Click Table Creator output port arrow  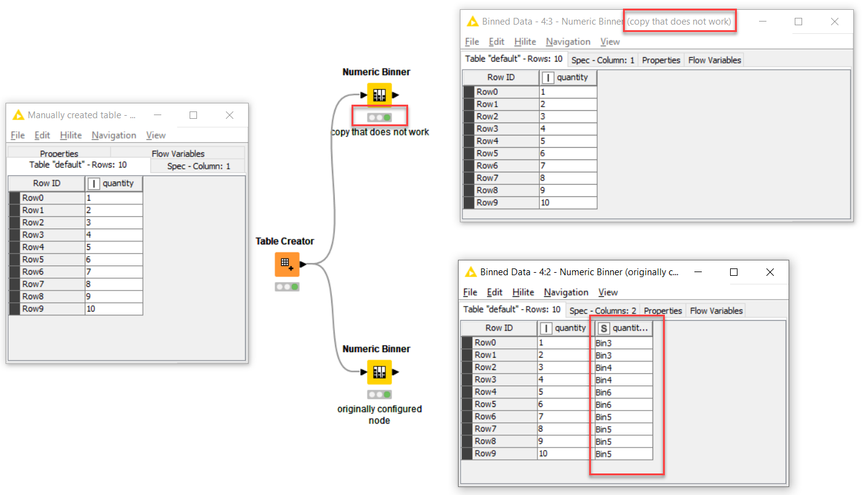tap(303, 264)
